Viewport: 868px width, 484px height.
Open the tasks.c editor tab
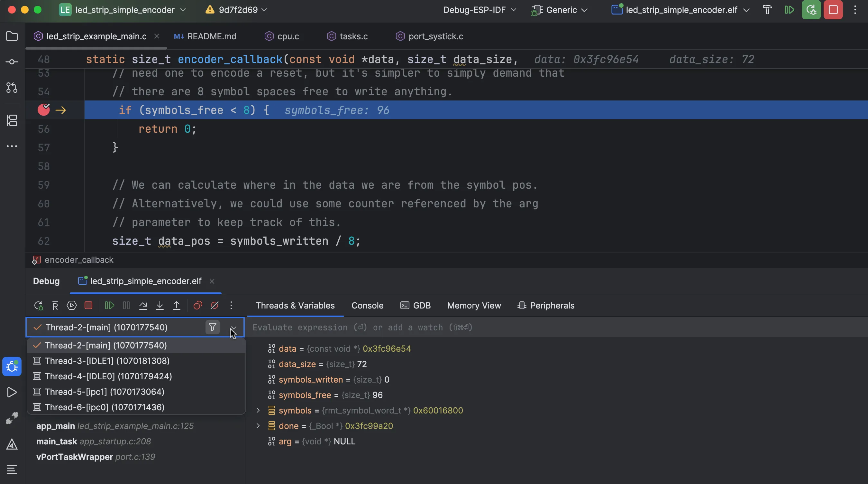pos(353,36)
